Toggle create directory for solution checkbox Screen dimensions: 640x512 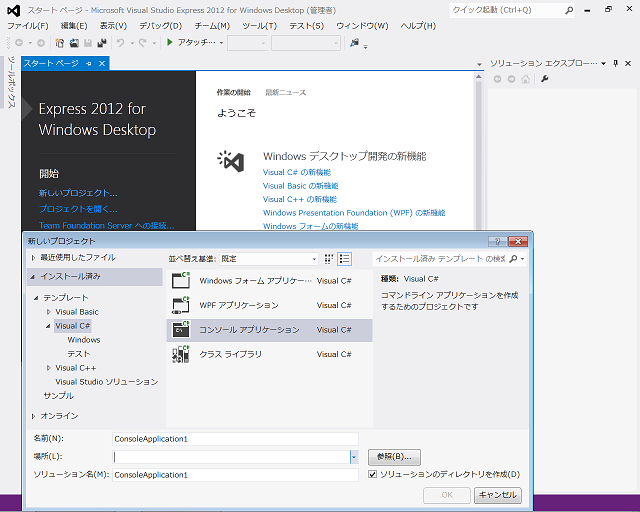coord(372,474)
